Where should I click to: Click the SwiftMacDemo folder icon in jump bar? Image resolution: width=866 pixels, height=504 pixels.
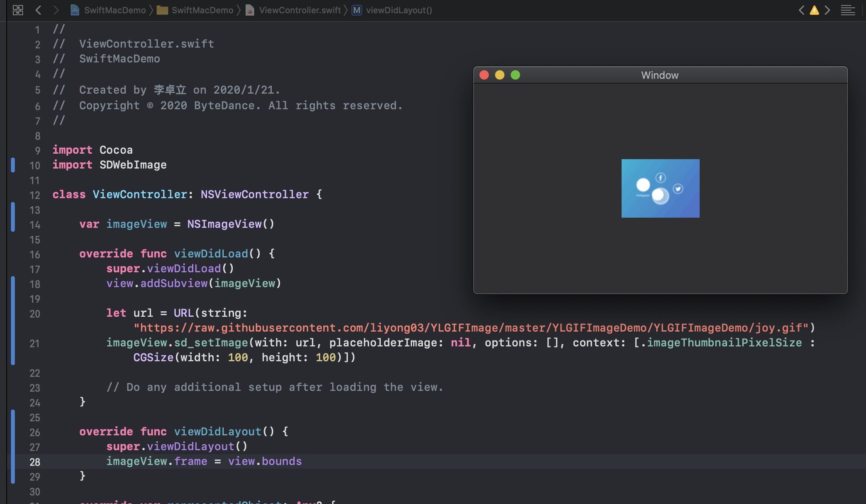point(162,10)
